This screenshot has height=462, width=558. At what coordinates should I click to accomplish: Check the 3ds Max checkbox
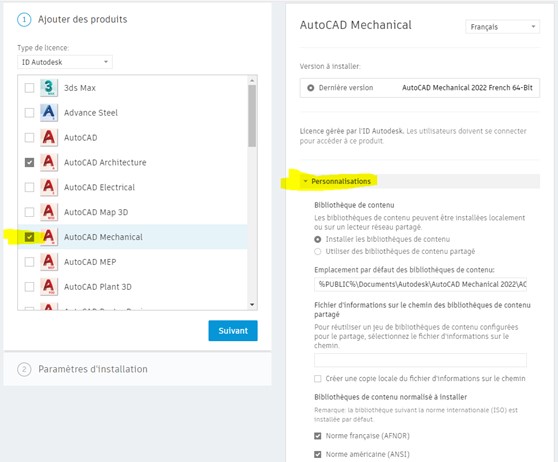[29, 88]
